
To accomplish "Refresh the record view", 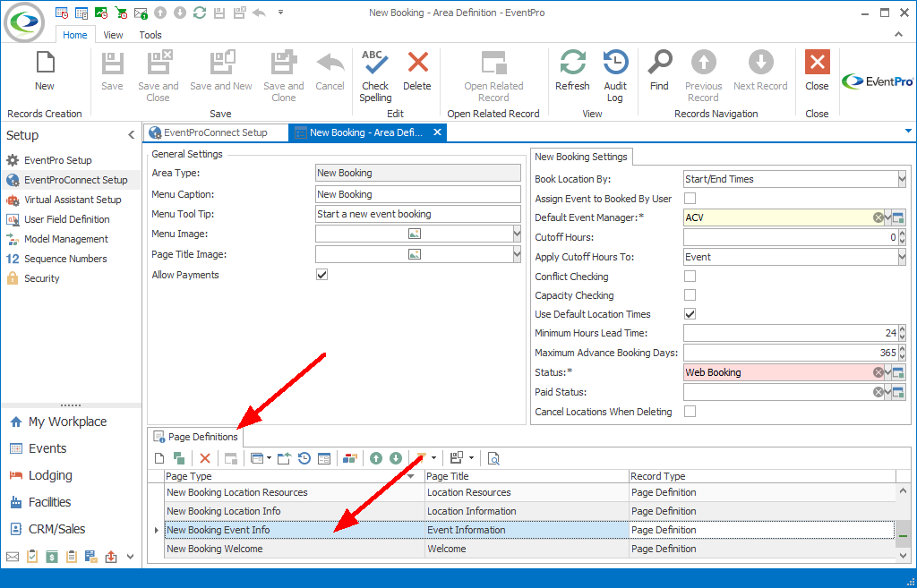I will click(x=572, y=71).
